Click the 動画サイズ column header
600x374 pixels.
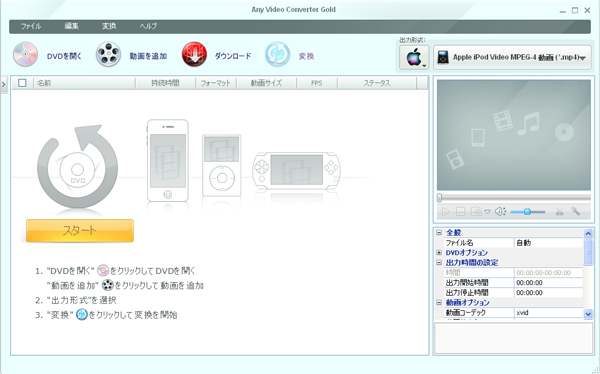(x=266, y=83)
